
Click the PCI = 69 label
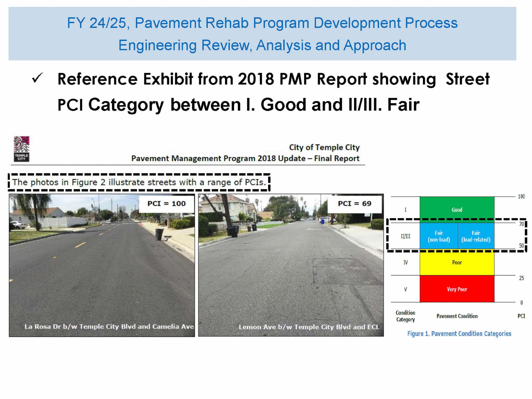tap(354, 204)
